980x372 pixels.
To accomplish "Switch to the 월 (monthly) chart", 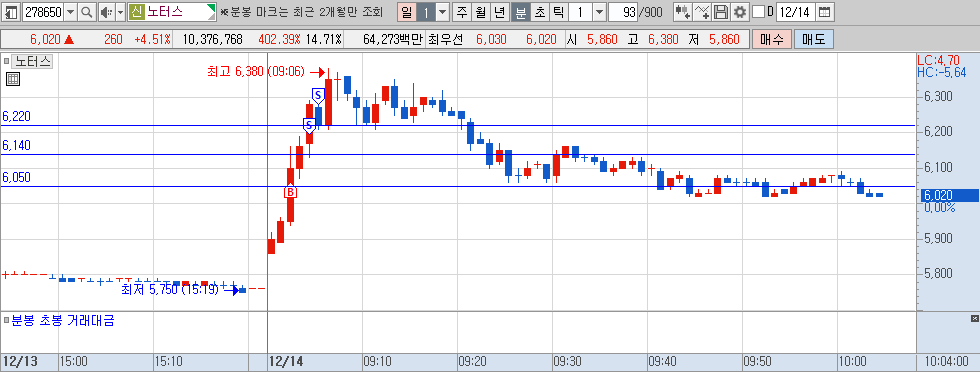I will point(480,11).
